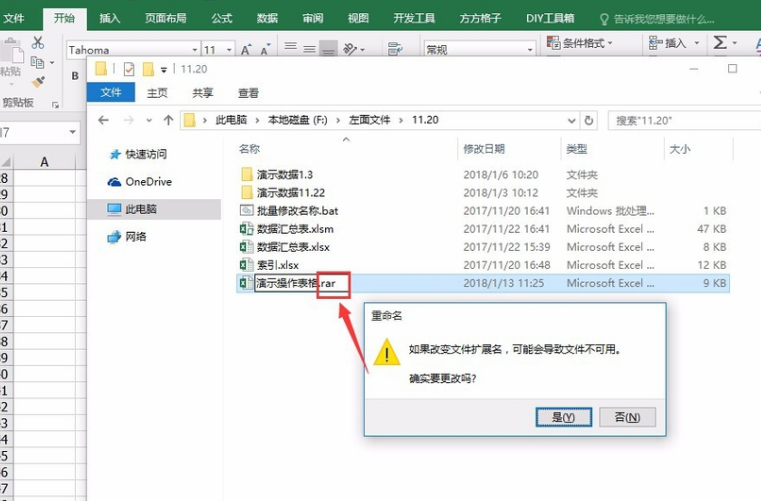Confirm rename with the 是(Y) button

[x=563, y=417]
